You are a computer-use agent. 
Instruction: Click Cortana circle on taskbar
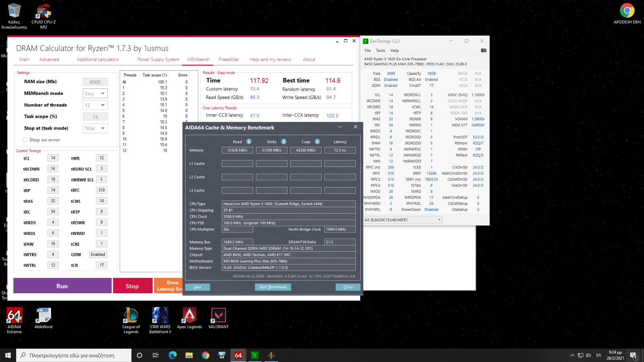tap(140, 355)
